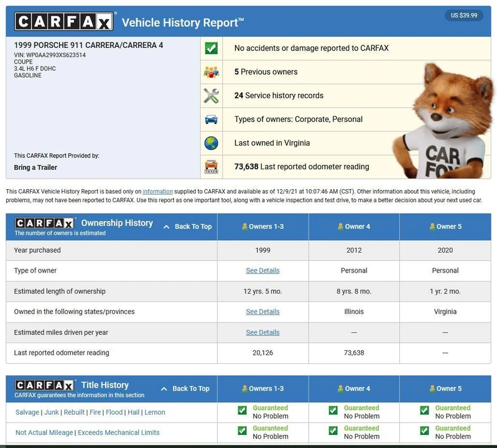
Task: Open the Salvage title link
Action: coord(27,412)
